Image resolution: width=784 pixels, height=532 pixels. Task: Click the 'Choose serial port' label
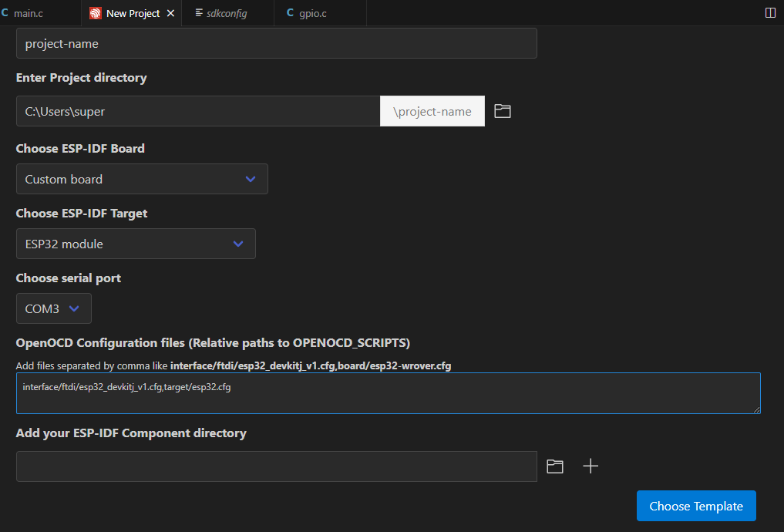coord(69,278)
